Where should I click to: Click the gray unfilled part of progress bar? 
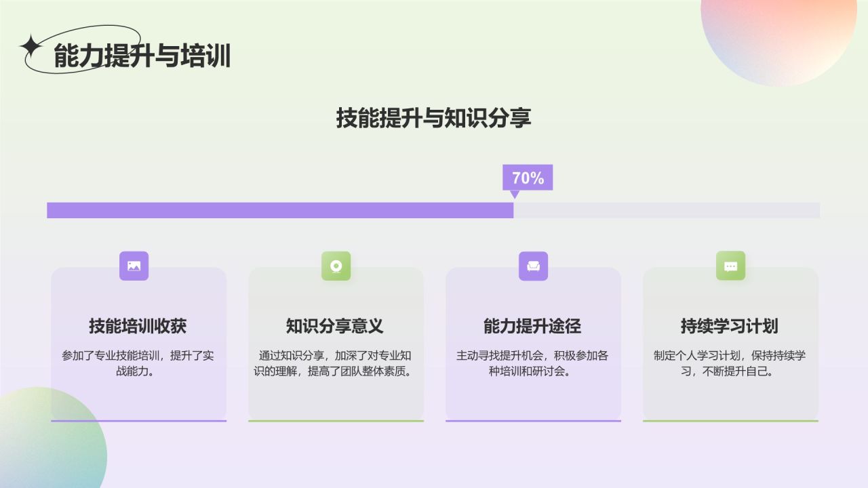click(667, 210)
